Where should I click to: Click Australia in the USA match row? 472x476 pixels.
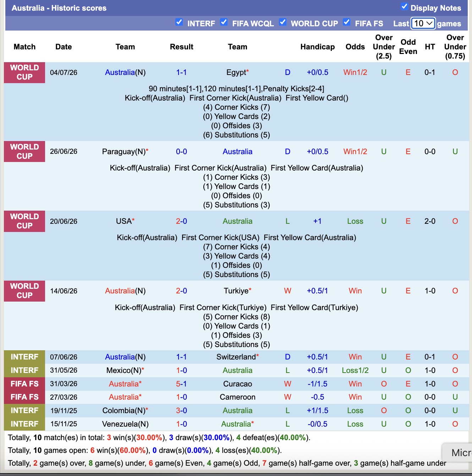(237, 221)
